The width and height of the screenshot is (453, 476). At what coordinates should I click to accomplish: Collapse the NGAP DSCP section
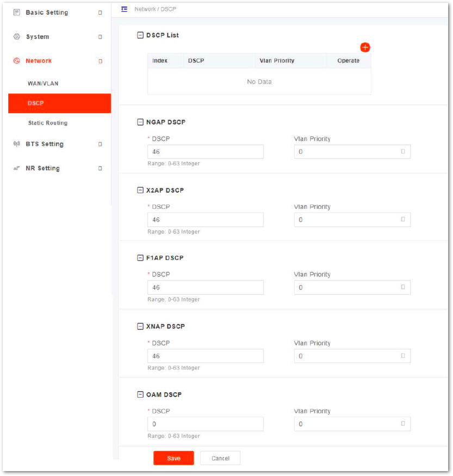[x=140, y=122]
